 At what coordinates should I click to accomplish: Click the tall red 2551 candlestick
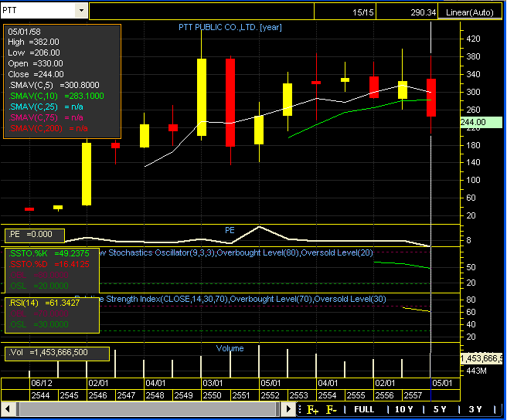tap(230, 103)
